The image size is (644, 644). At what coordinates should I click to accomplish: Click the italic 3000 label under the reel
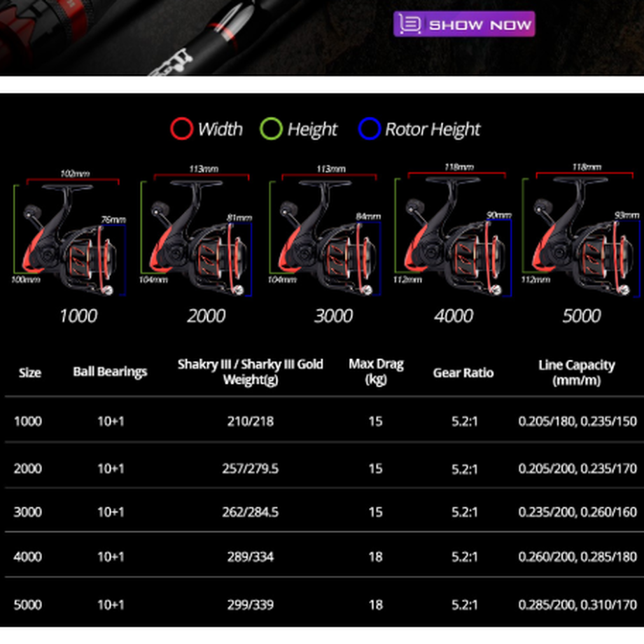click(333, 316)
